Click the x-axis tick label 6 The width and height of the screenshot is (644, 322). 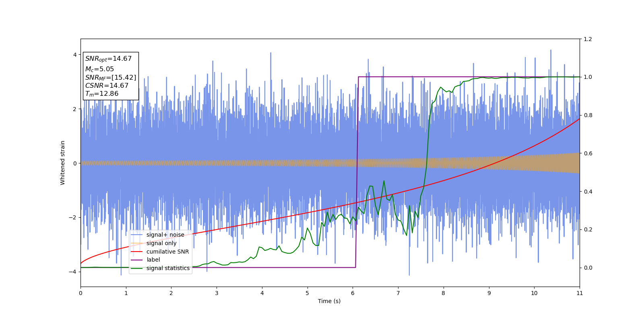click(353, 293)
